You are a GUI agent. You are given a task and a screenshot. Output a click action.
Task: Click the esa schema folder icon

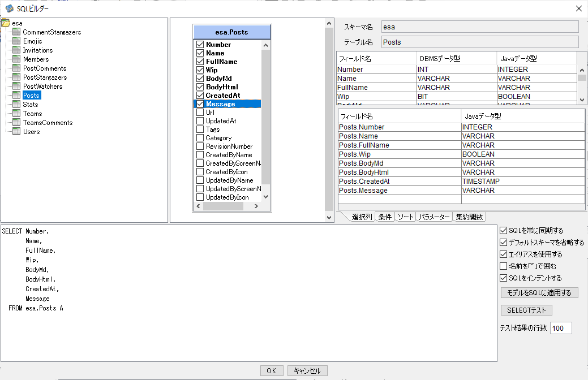coord(6,23)
